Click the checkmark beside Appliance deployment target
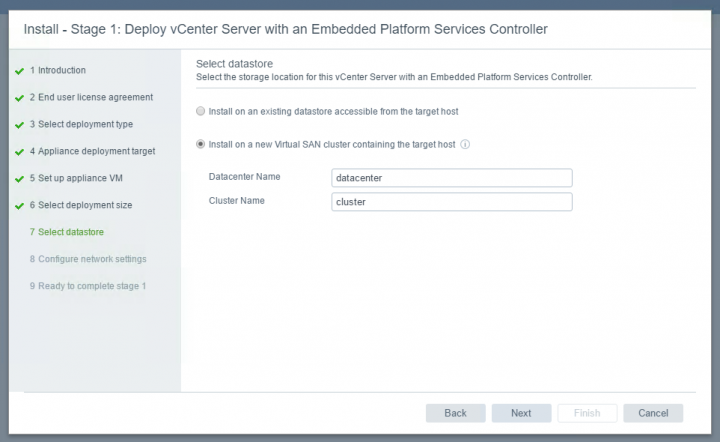This screenshot has height=442, width=720. [19, 152]
